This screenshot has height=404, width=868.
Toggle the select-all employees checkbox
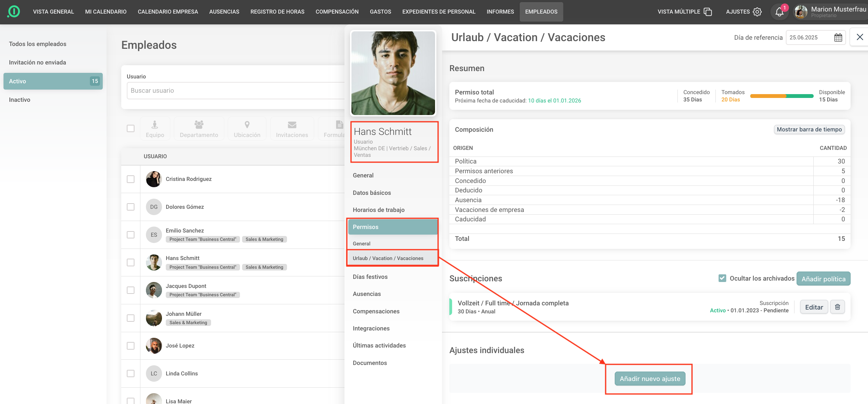[131, 129]
